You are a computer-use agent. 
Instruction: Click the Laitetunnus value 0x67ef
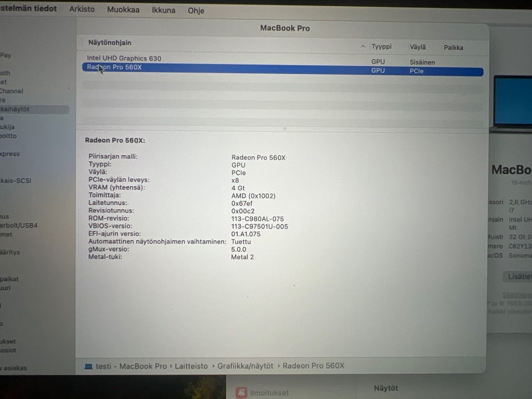tap(242, 203)
